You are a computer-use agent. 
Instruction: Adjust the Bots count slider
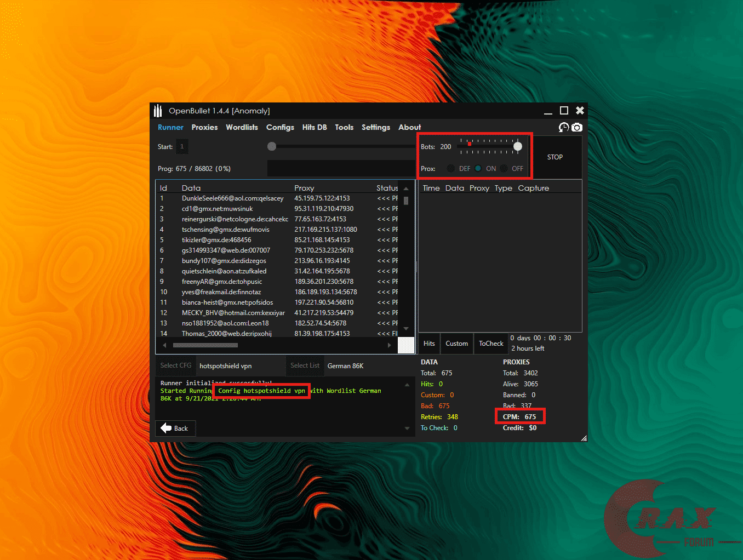(518, 146)
